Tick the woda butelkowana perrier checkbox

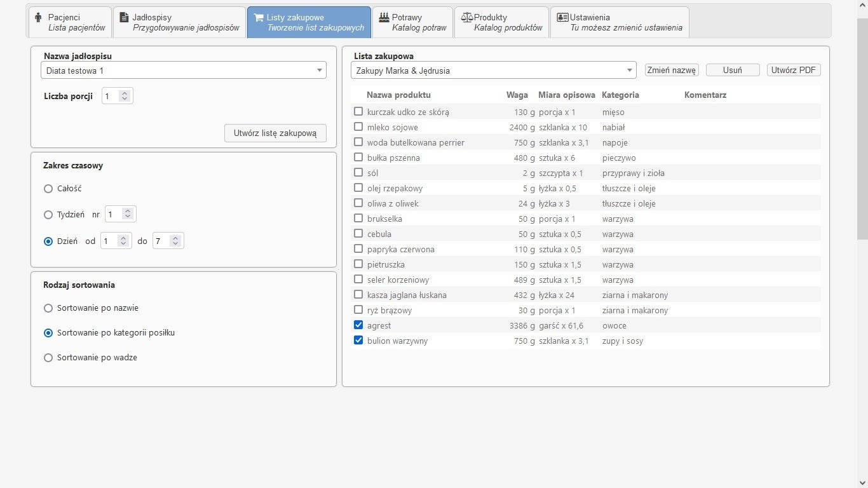pyautogui.click(x=358, y=142)
